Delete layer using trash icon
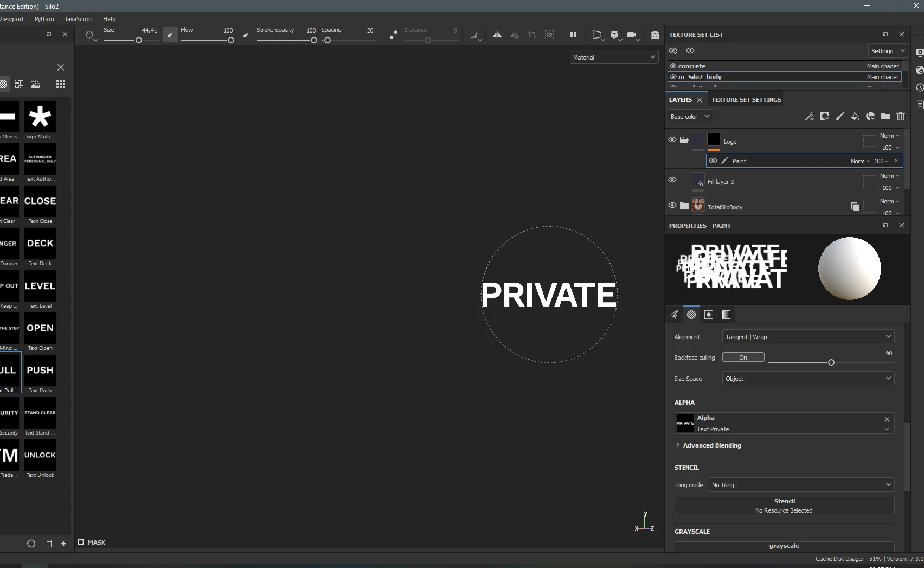This screenshot has height=568, width=924. 901,116
